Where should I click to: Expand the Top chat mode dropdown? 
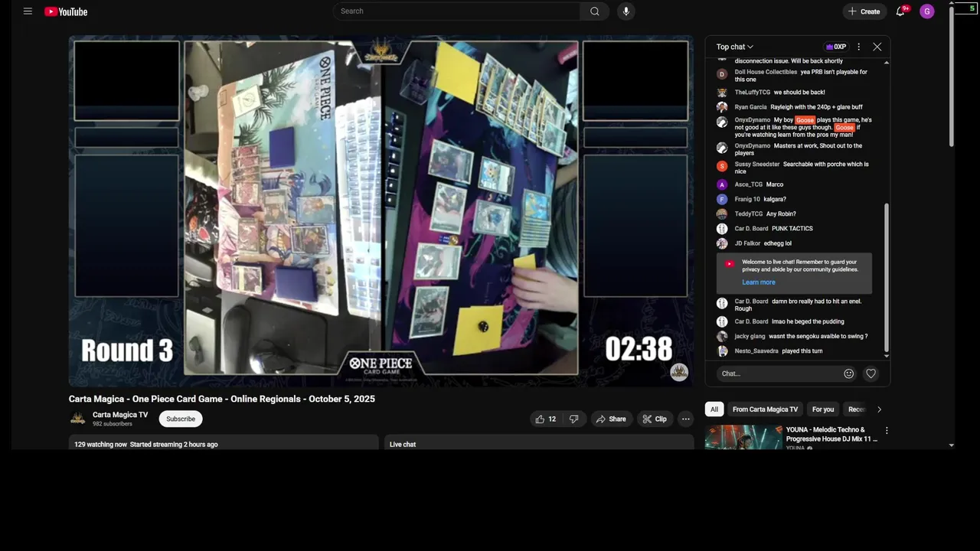tap(735, 47)
